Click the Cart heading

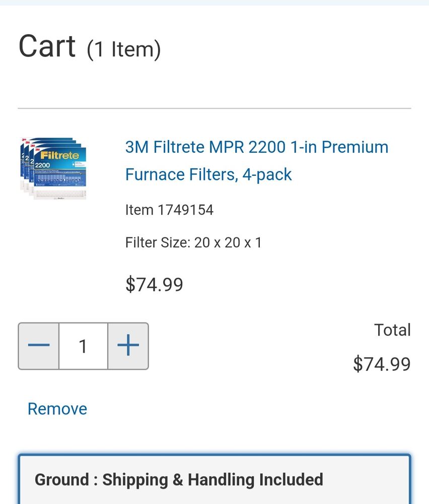click(47, 46)
